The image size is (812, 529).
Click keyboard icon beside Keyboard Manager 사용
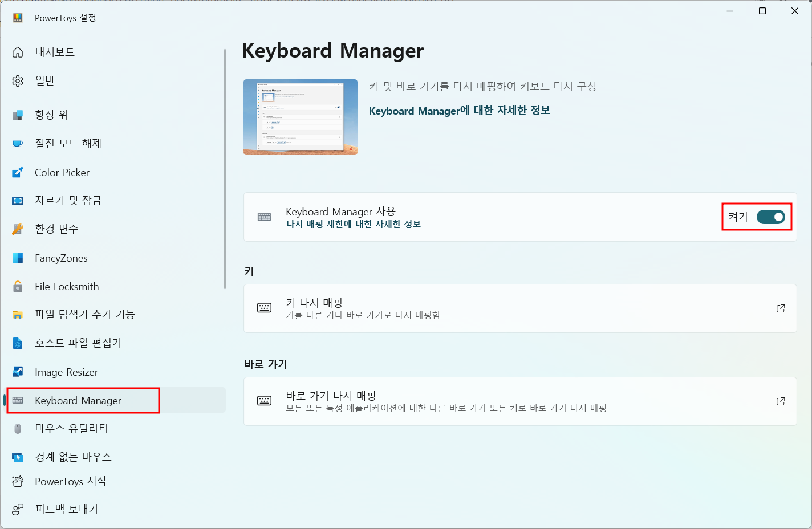(265, 217)
